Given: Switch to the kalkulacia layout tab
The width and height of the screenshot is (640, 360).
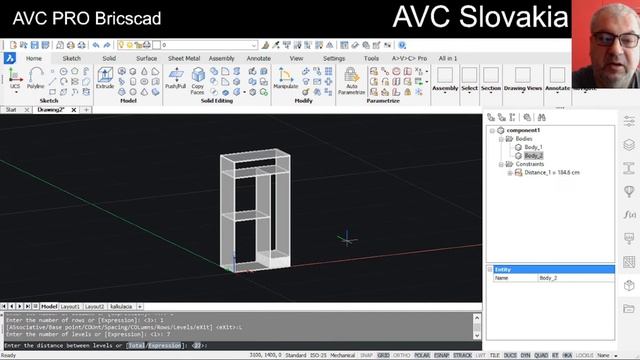Looking at the screenshot, I should click(121, 307).
